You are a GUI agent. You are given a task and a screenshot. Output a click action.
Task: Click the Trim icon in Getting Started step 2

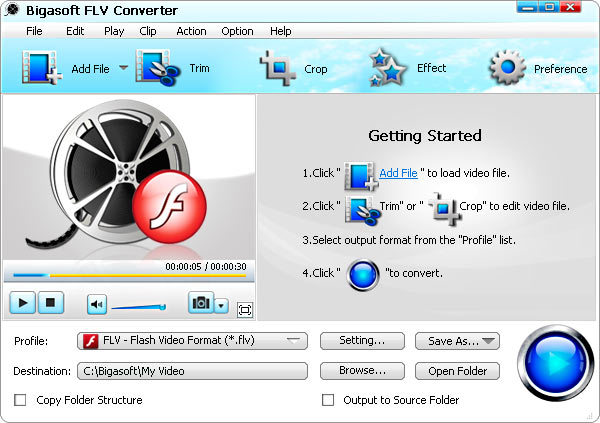(362, 210)
